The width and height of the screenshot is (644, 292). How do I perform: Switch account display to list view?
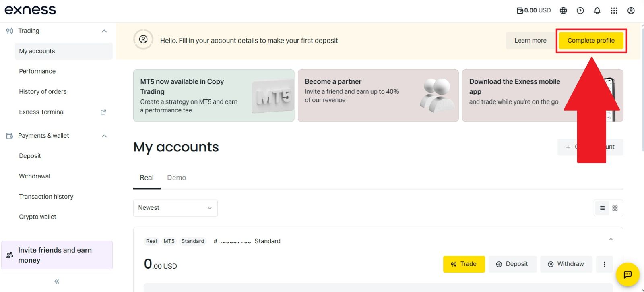click(x=602, y=208)
